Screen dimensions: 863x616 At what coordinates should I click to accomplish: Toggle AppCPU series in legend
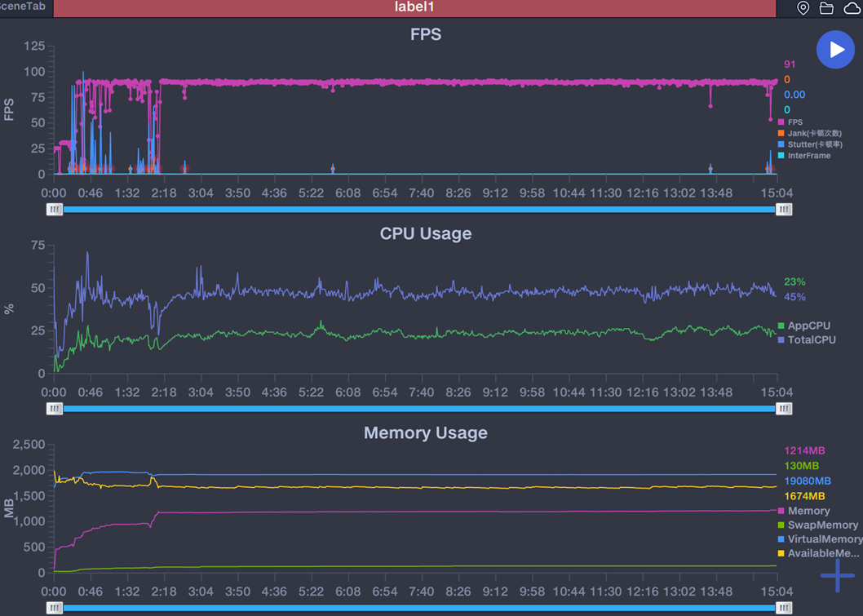point(804,326)
